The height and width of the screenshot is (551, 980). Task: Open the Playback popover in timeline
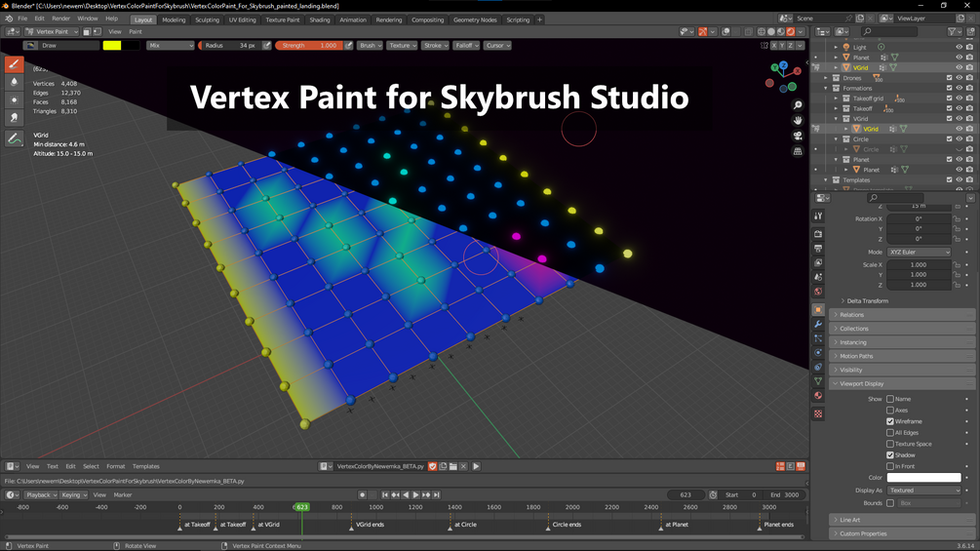(41, 494)
